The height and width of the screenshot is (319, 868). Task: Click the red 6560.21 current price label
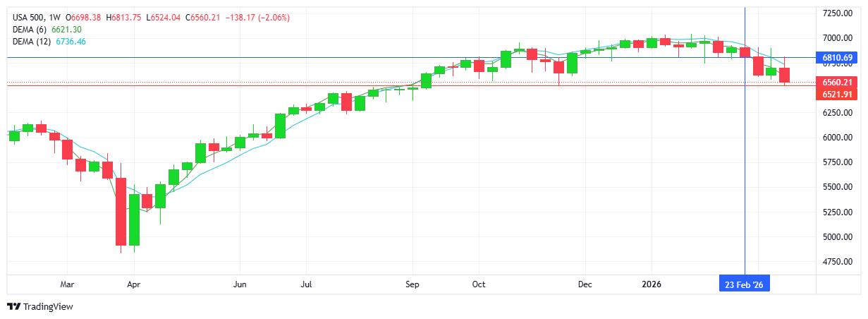pos(838,83)
